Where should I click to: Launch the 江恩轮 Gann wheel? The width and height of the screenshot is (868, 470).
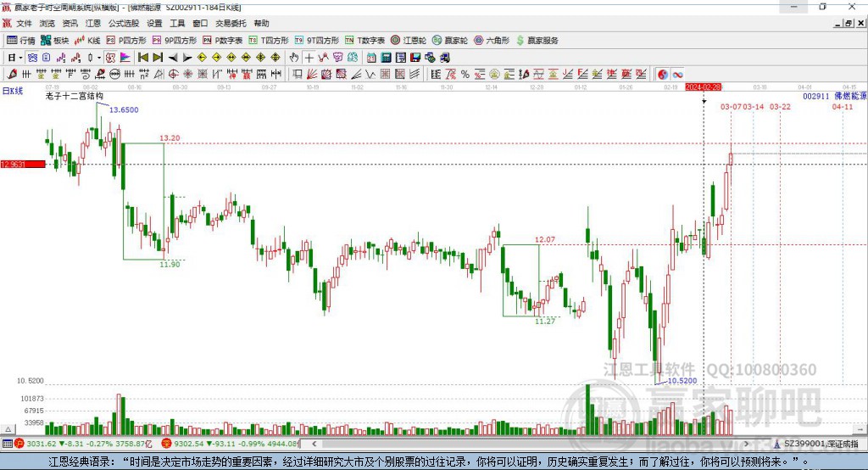click(409, 41)
